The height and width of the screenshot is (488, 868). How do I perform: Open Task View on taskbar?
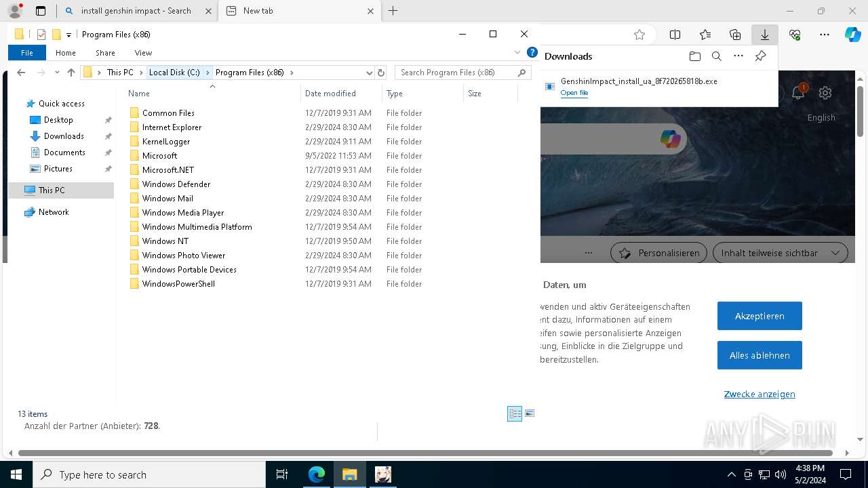pyautogui.click(x=282, y=474)
